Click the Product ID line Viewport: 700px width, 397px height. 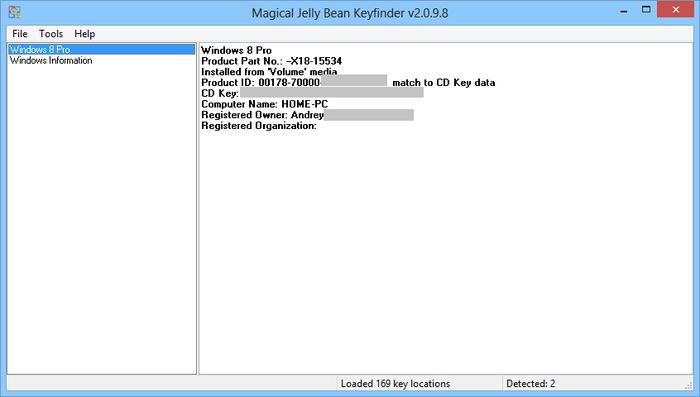pyautogui.click(x=348, y=83)
